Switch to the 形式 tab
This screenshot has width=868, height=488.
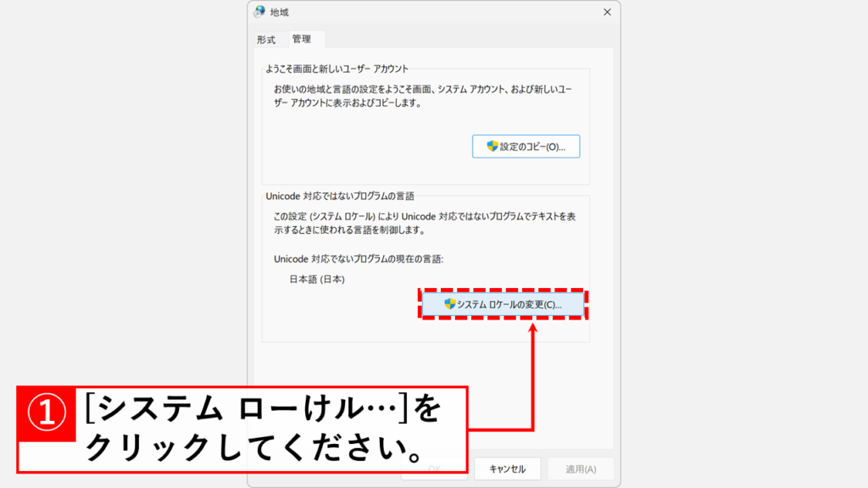click(266, 39)
